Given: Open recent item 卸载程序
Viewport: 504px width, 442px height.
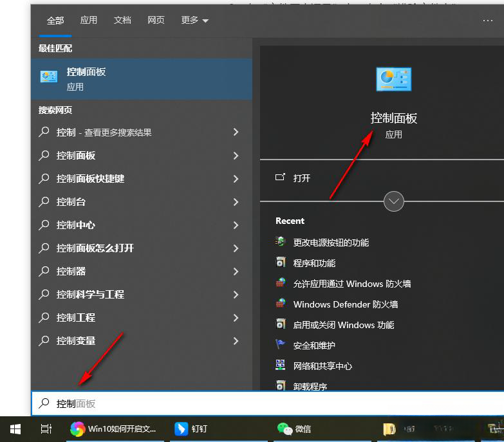Looking at the screenshot, I should point(310,387).
